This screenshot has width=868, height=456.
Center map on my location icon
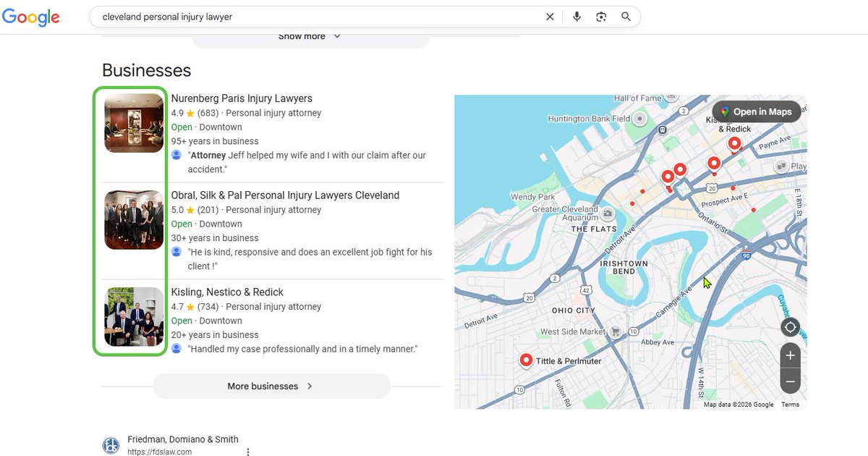790,327
